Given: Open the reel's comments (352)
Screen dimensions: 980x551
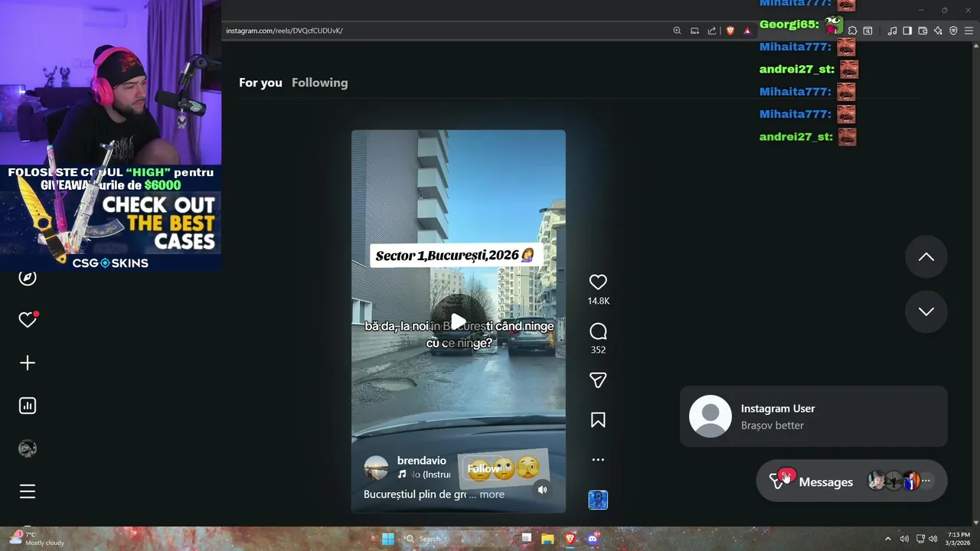Looking at the screenshot, I should pyautogui.click(x=598, y=331).
